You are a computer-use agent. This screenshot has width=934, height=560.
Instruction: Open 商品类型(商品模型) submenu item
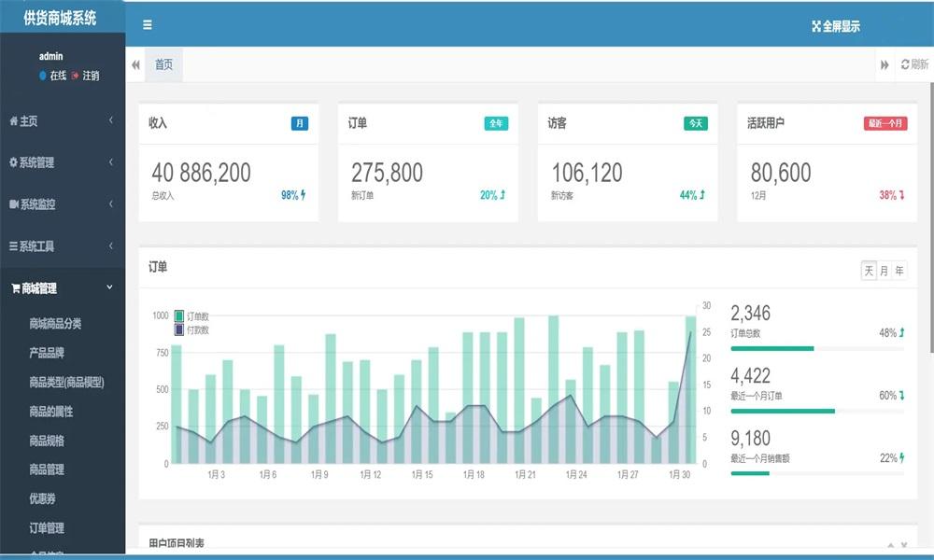[x=66, y=382]
